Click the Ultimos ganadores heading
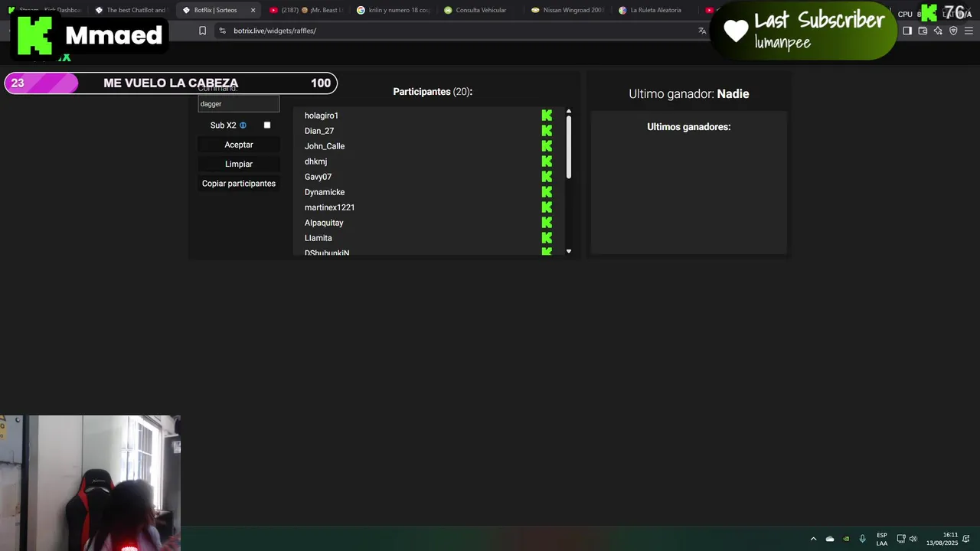 pyautogui.click(x=689, y=127)
